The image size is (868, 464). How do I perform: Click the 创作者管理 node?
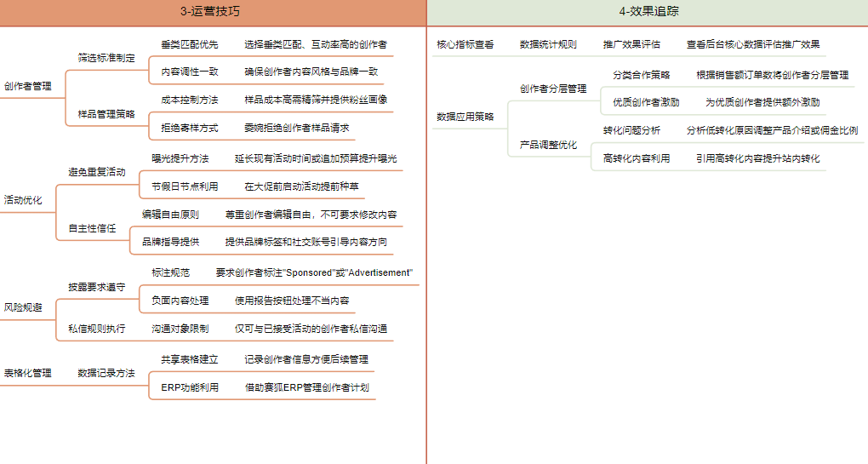[x=28, y=86]
